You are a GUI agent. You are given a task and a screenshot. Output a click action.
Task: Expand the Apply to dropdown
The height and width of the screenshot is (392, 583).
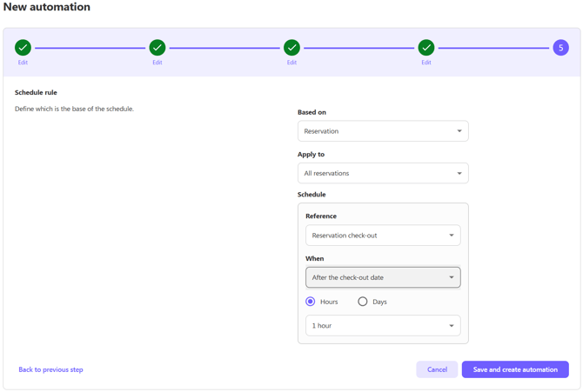click(x=383, y=173)
